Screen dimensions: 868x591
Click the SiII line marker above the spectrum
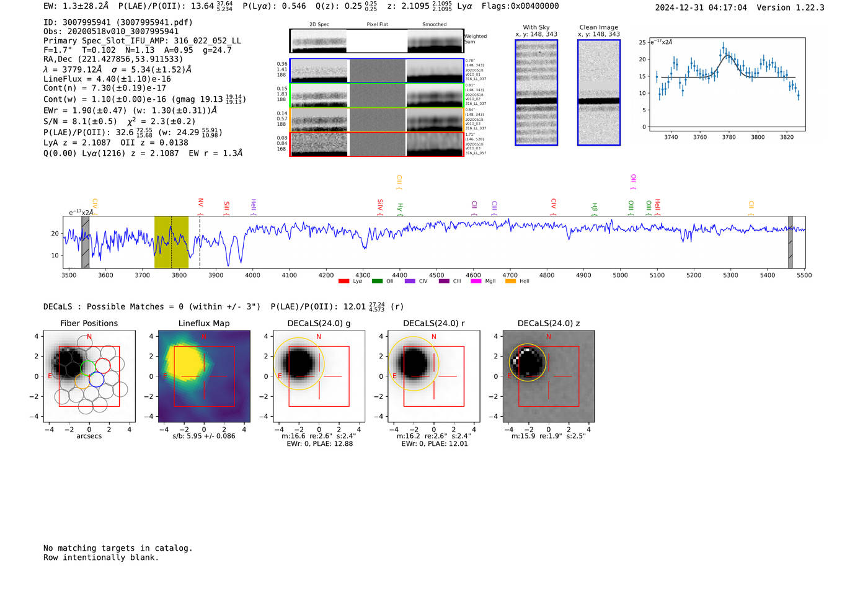pyautogui.click(x=226, y=207)
